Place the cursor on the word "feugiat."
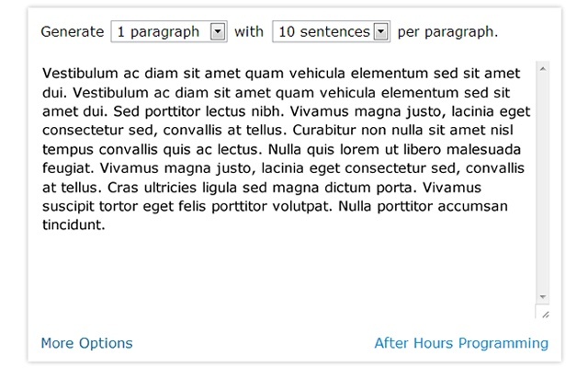Screen dimensions: 588x368 coord(68,168)
